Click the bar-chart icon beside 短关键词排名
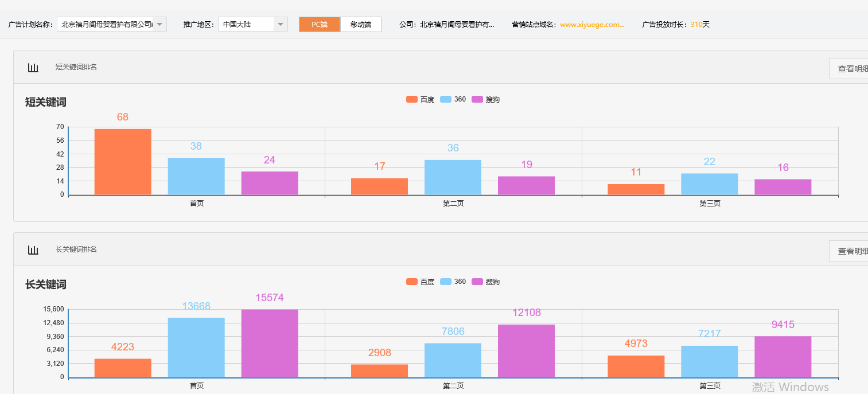 (33, 67)
